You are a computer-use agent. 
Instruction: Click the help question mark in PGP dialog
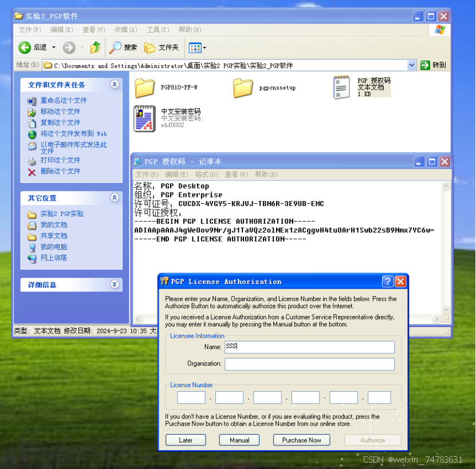(387, 281)
